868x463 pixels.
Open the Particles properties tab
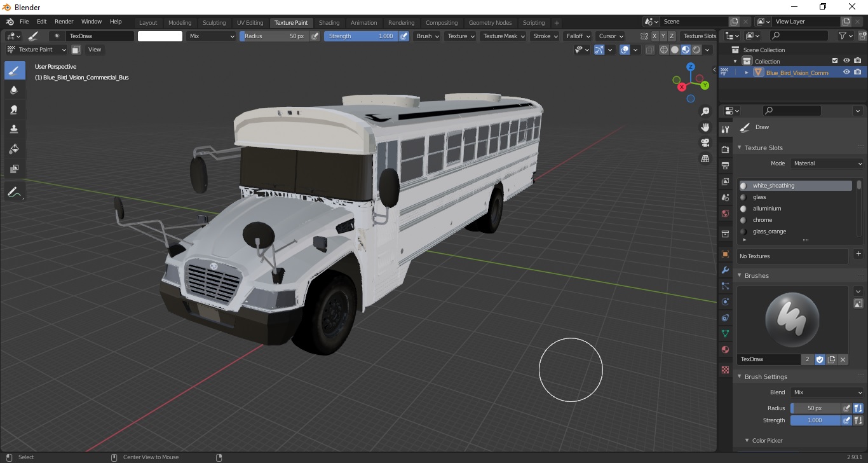click(x=725, y=286)
